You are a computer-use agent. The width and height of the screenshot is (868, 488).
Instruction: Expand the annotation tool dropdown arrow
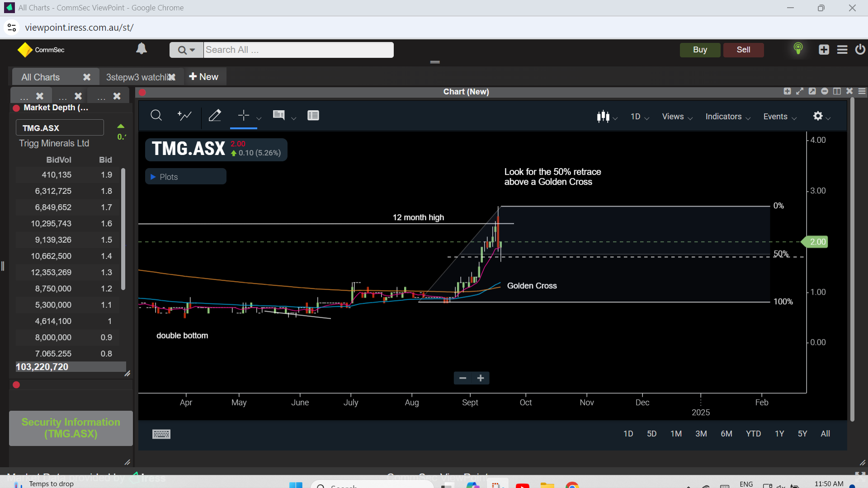coord(294,118)
